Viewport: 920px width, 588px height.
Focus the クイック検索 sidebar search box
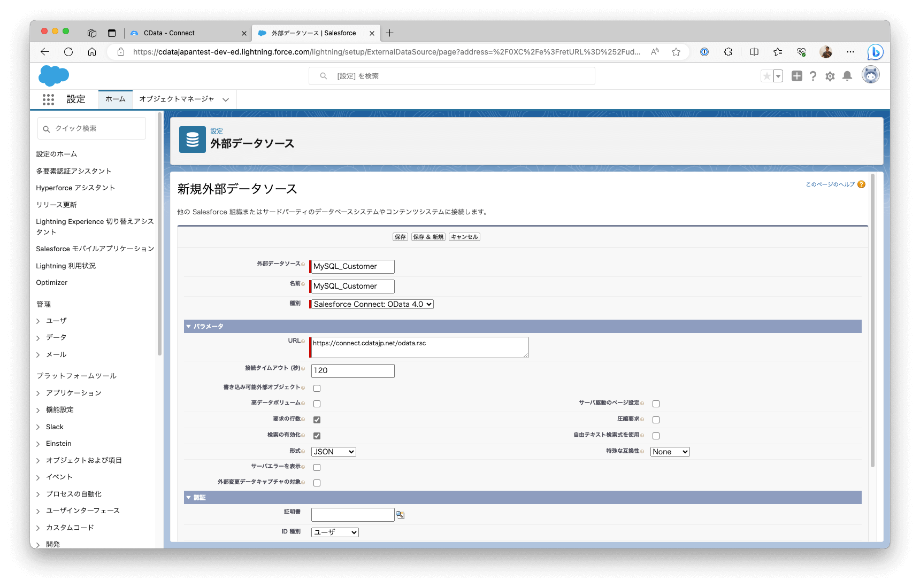(92, 129)
